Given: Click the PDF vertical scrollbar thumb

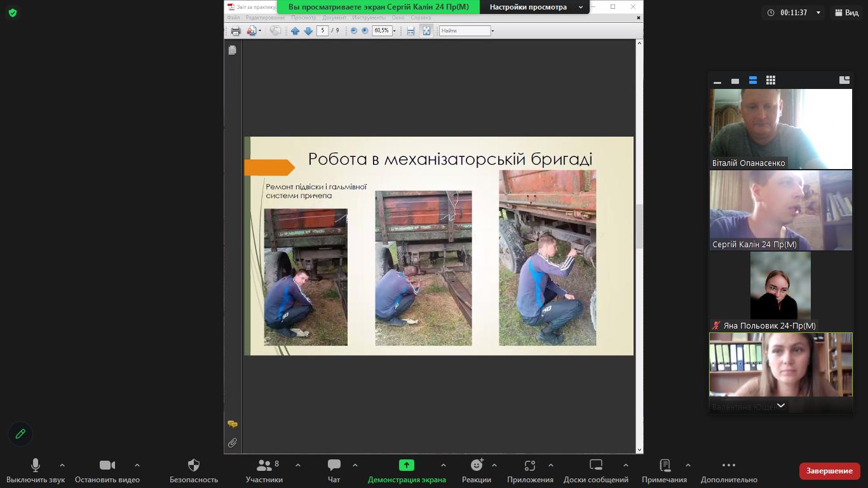Looking at the screenshot, I should coord(639,226).
